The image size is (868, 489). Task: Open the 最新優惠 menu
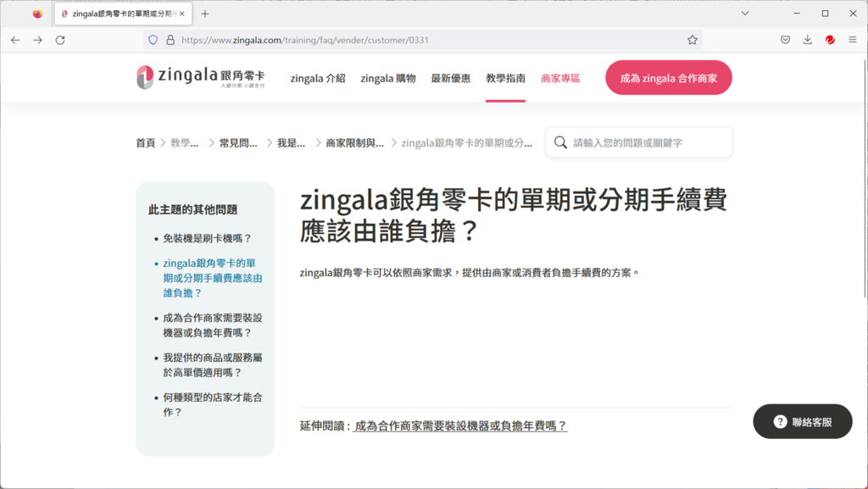click(x=451, y=79)
